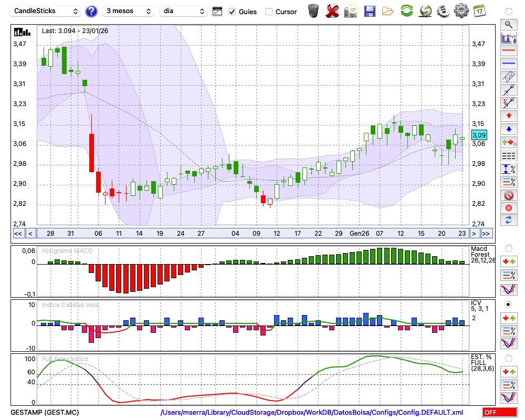
Task: Click the Estocastico panel red-green arrows icon
Action: (509, 371)
